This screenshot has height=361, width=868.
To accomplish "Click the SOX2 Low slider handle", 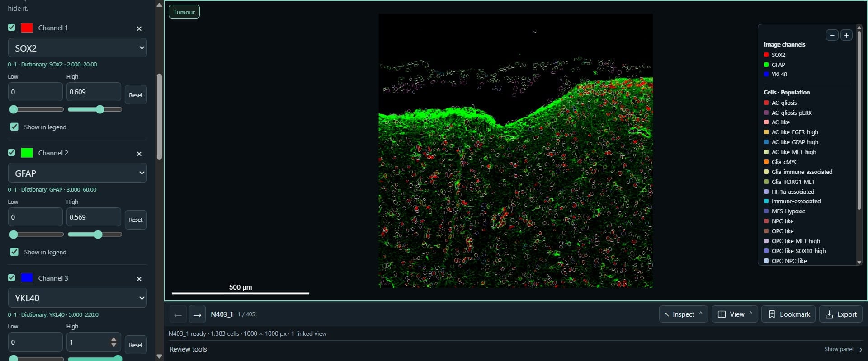I will 14,109.
